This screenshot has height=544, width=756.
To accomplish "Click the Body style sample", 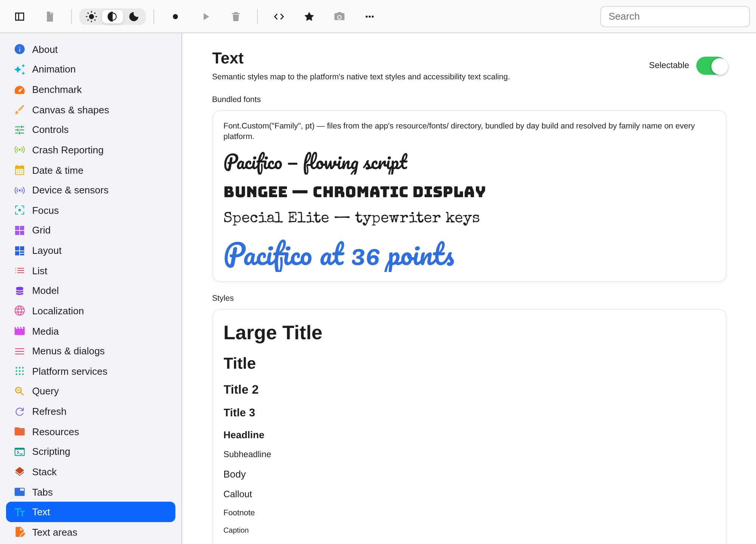I will point(235,474).
